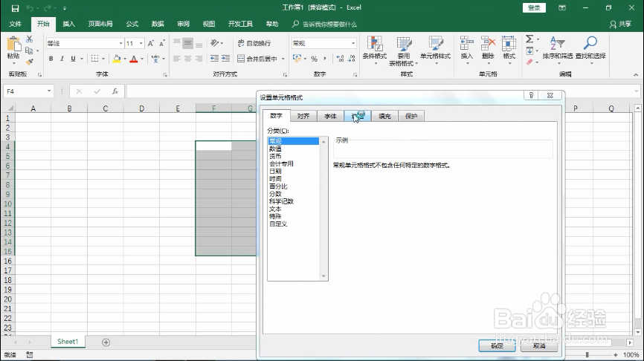Switch to the Font (字体) dialog tab
The width and height of the screenshot is (644, 361).
tap(330, 116)
